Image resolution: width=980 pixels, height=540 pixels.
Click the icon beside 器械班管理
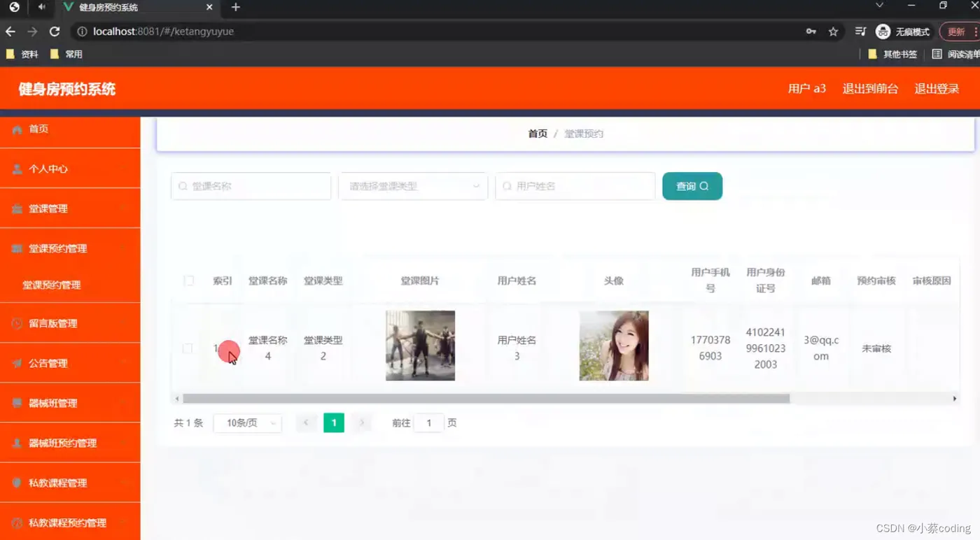(17, 404)
